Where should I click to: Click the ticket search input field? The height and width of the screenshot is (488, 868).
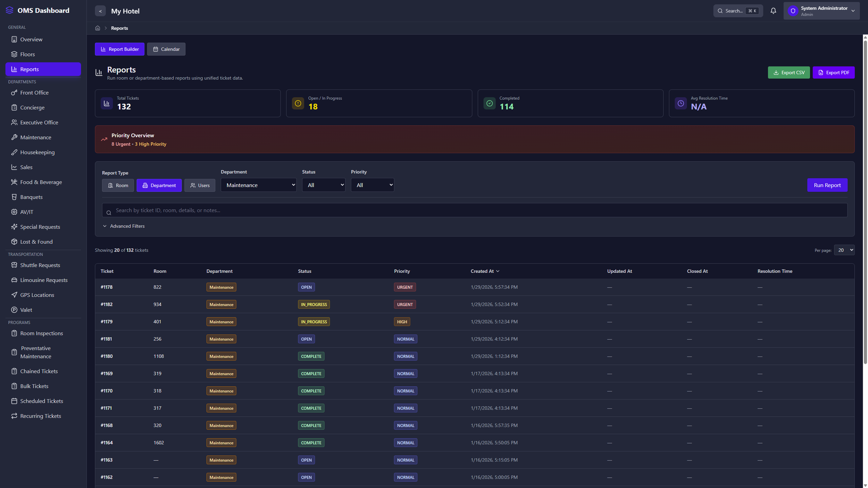474,210
